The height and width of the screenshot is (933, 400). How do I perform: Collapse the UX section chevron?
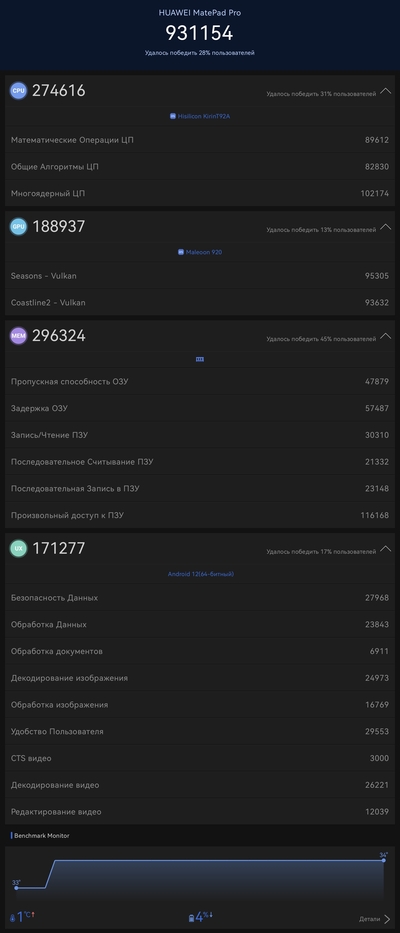[385, 549]
